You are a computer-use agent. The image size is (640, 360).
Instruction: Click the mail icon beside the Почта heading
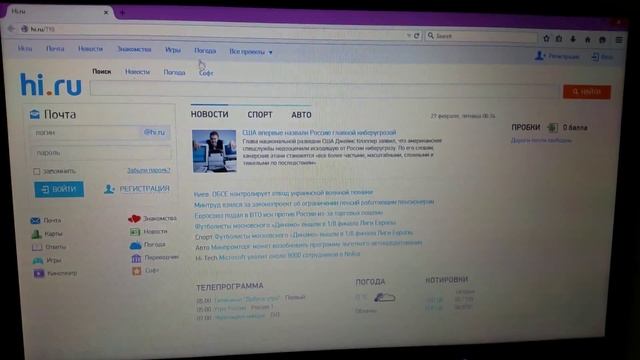click(x=35, y=115)
